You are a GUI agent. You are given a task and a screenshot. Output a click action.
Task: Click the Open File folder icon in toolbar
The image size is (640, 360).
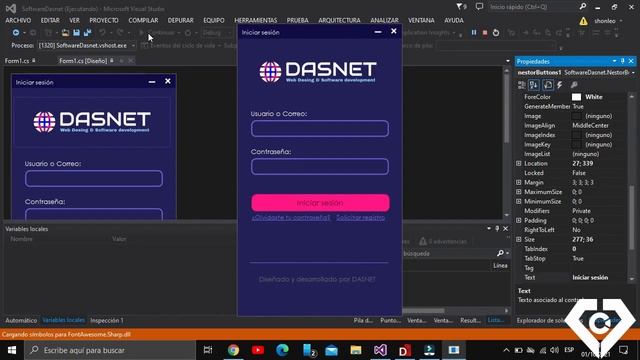(65, 33)
